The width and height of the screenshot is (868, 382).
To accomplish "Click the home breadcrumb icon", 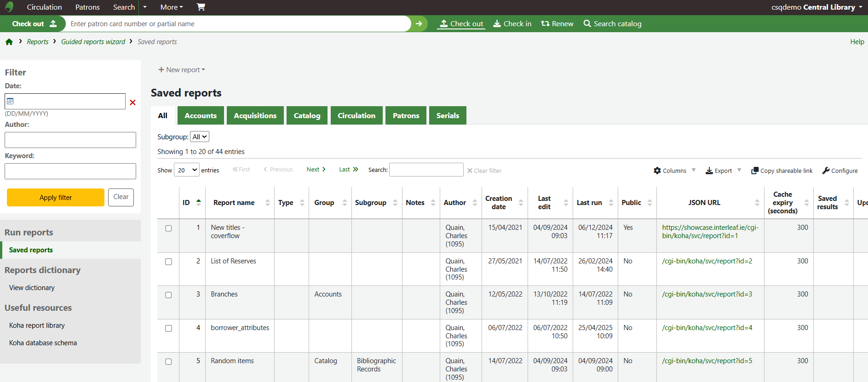I will 9,42.
